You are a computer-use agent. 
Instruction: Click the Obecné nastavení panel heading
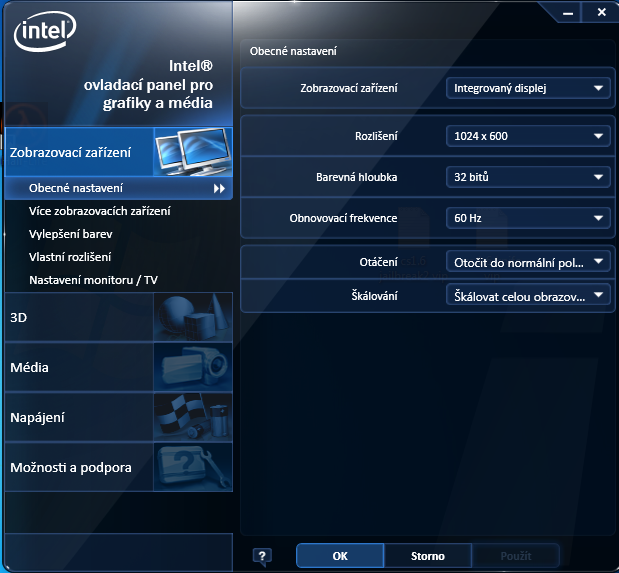(293, 51)
